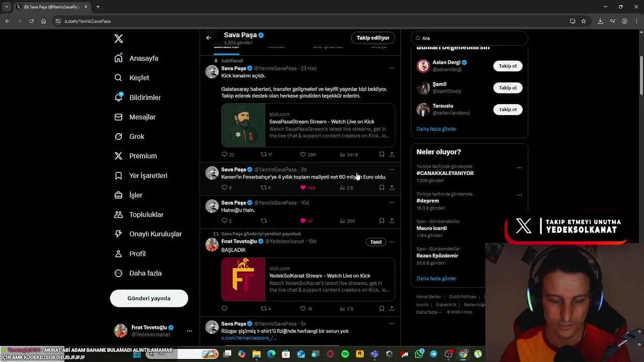Reply to the BAŞLADIK post
The height and width of the screenshot is (362, 644).
224,309
